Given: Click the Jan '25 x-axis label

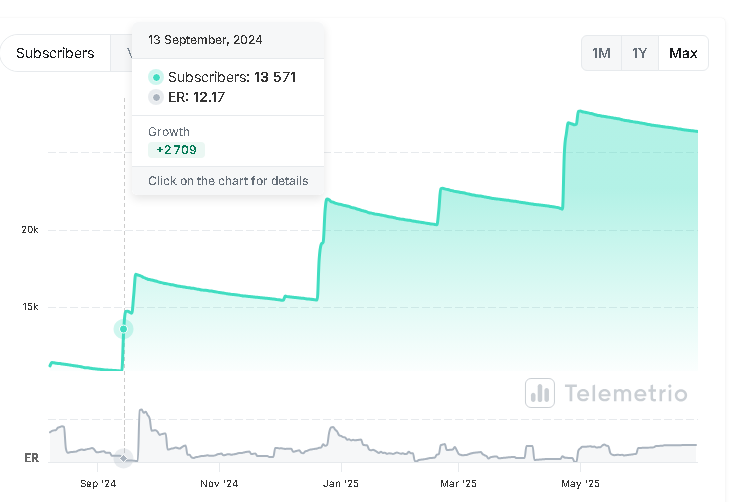Looking at the screenshot, I should pyautogui.click(x=341, y=483).
